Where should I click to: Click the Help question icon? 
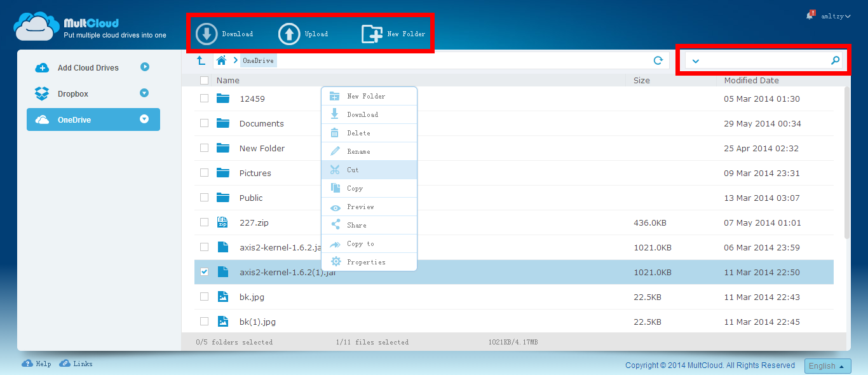point(27,364)
